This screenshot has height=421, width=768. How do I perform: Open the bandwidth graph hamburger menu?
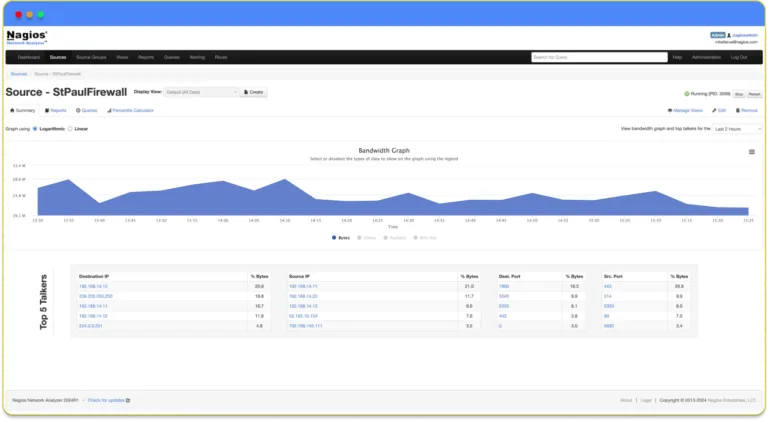coord(751,152)
